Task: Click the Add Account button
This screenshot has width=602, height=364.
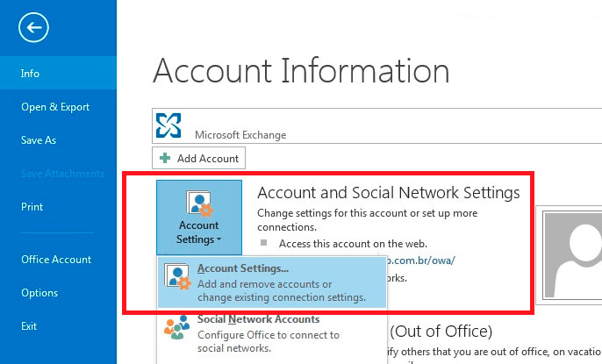Action: (x=198, y=158)
